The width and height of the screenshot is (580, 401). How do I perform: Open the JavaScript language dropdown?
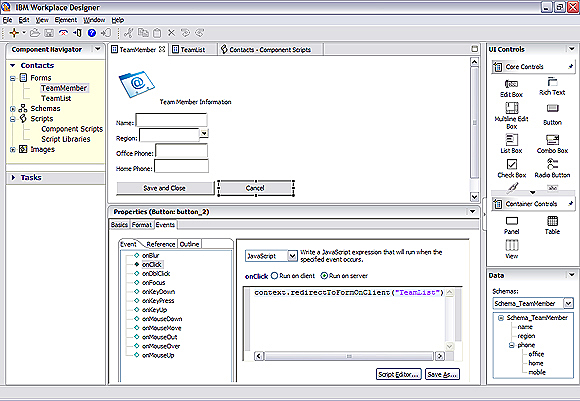(292, 256)
